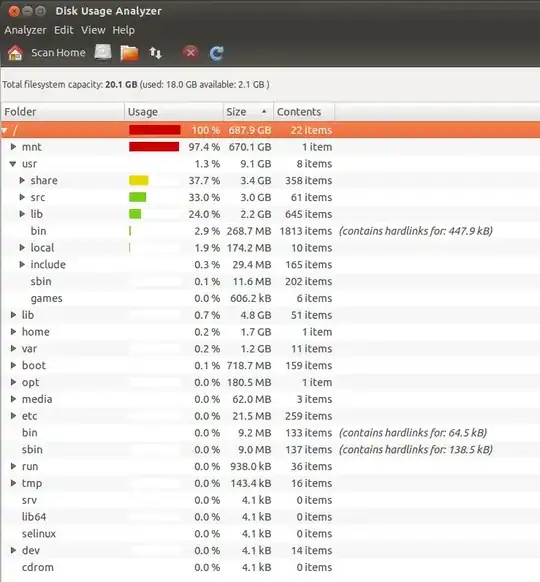The height and width of the screenshot is (582, 540).
Task: Open the Edit menu
Action: coord(64,30)
